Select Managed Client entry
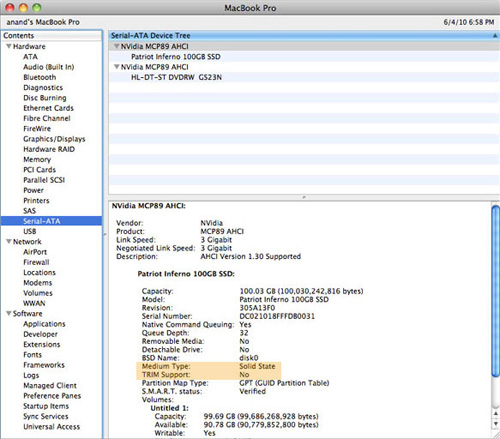Screen dimensions: 500x439 pos(50,386)
